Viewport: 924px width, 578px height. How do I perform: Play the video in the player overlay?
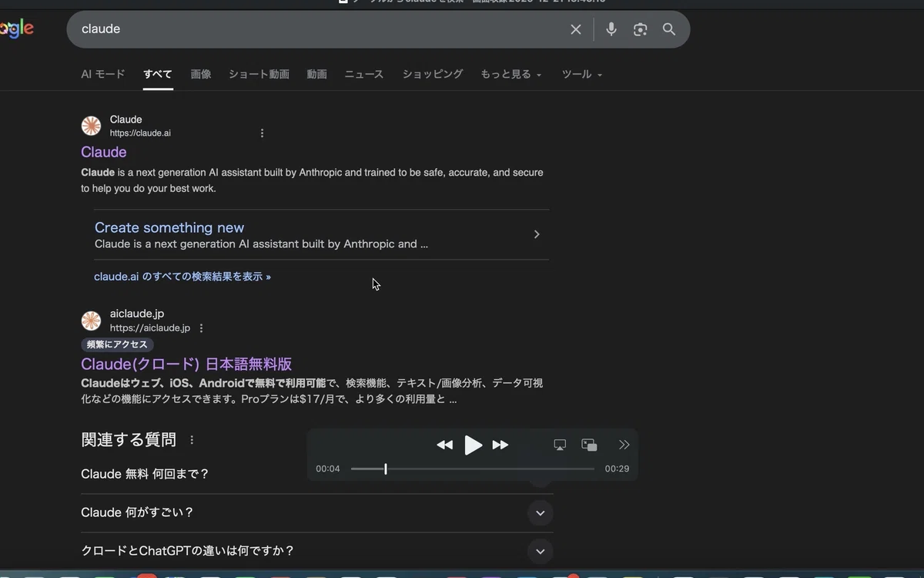pyautogui.click(x=473, y=445)
